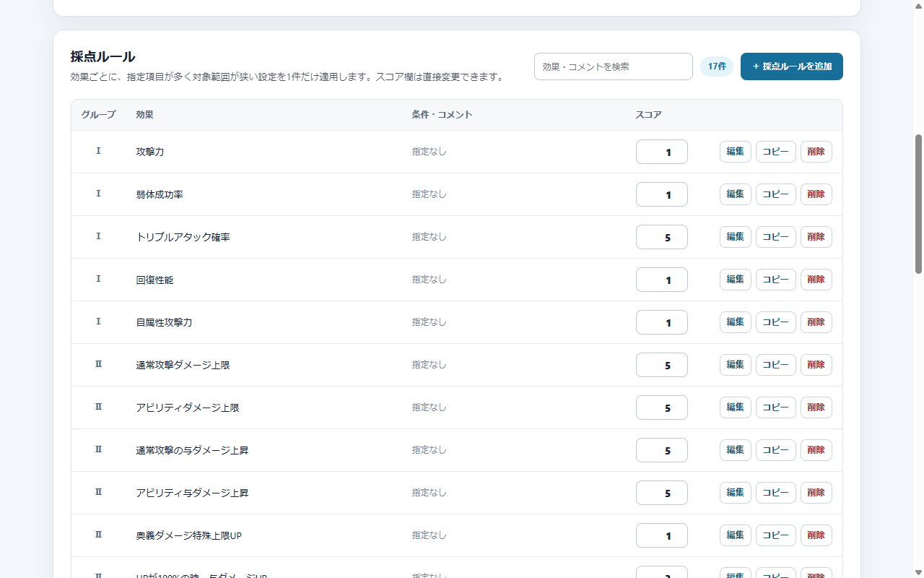Delete the 通常攻撃ダメージ上限 rule

point(816,365)
